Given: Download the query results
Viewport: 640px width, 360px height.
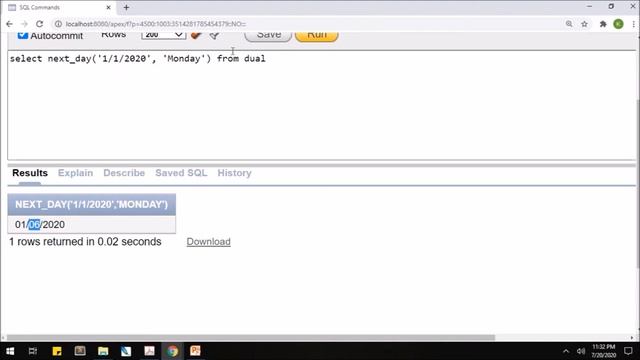Looking at the screenshot, I should (209, 242).
